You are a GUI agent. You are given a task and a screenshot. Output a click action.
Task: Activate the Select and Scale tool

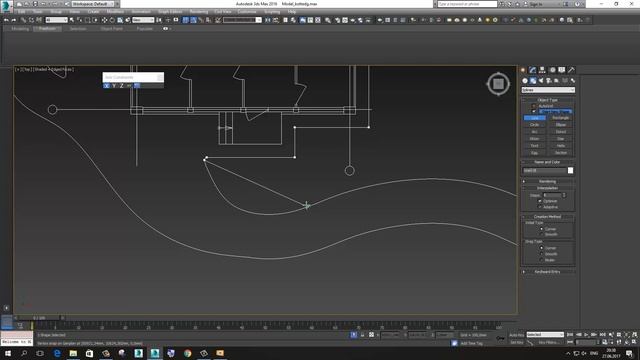point(120,20)
